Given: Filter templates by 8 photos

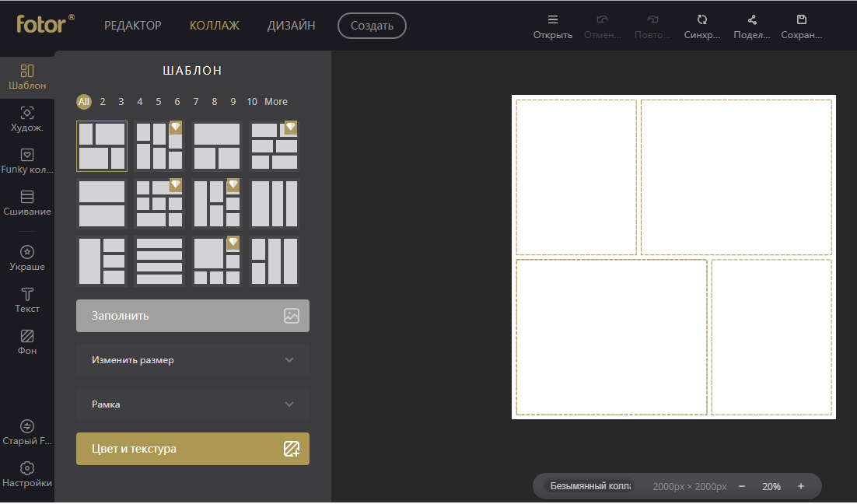Looking at the screenshot, I should (x=215, y=102).
